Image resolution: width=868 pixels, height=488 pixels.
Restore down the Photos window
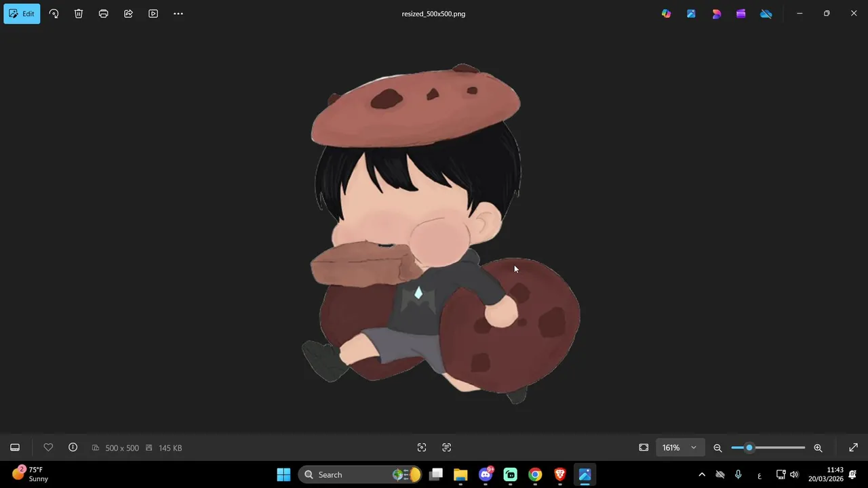[x=826, y=14]
